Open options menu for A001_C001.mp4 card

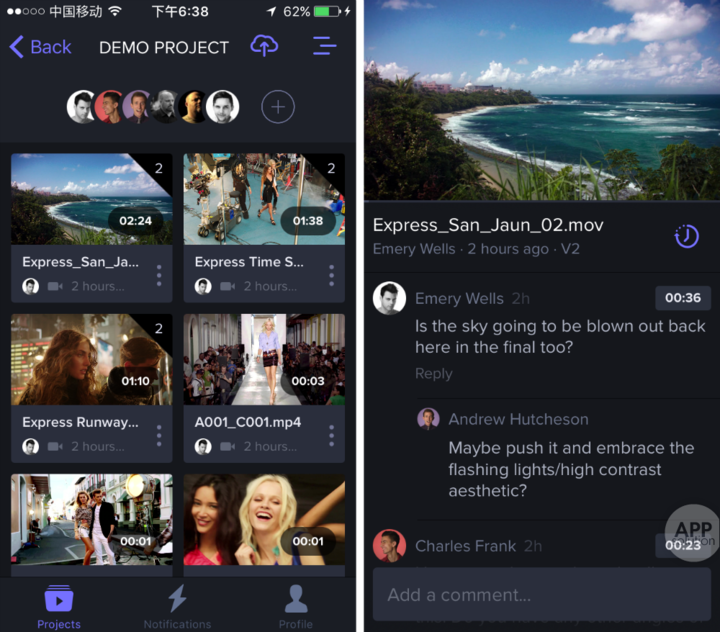pos(332,436)
